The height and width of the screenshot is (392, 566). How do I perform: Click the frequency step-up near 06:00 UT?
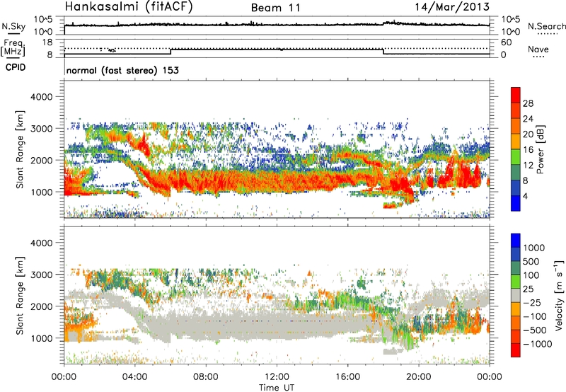[171, 52]
